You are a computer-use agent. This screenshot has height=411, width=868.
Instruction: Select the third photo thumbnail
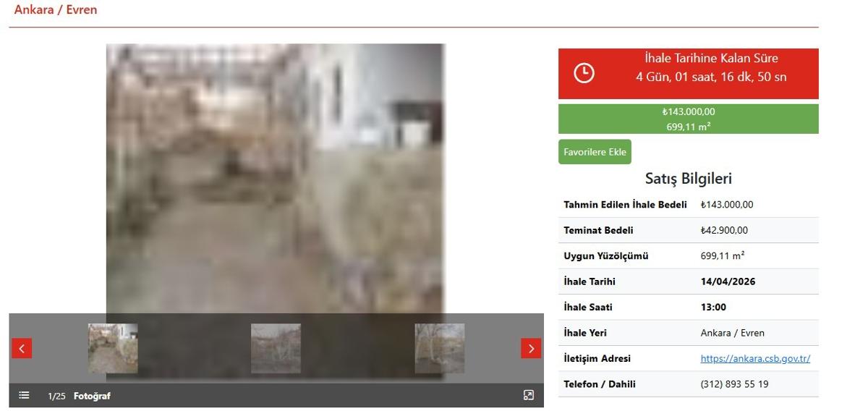click(439, 348)
